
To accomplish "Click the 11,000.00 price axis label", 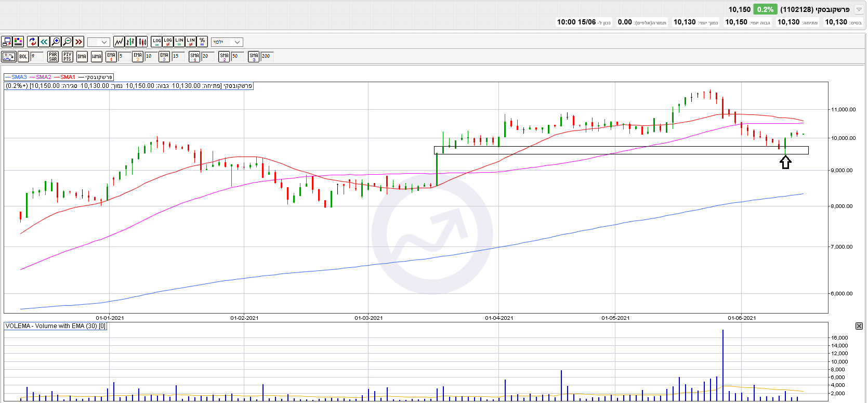I will click(x=843, y=109).
